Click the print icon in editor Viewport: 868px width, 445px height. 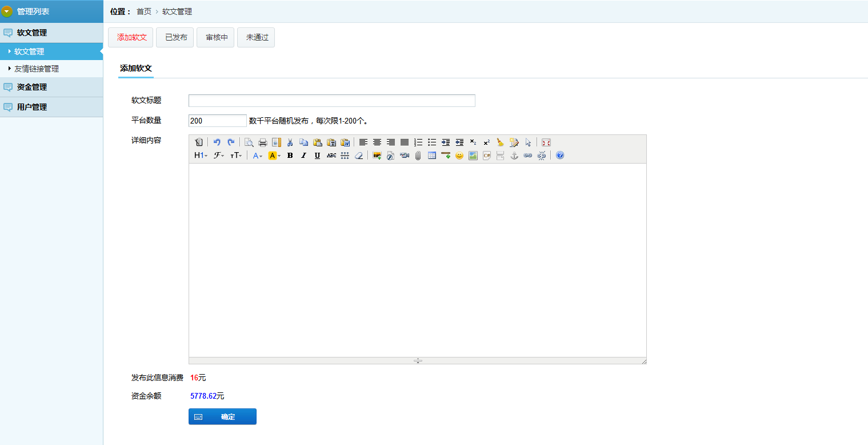(263, 142)
